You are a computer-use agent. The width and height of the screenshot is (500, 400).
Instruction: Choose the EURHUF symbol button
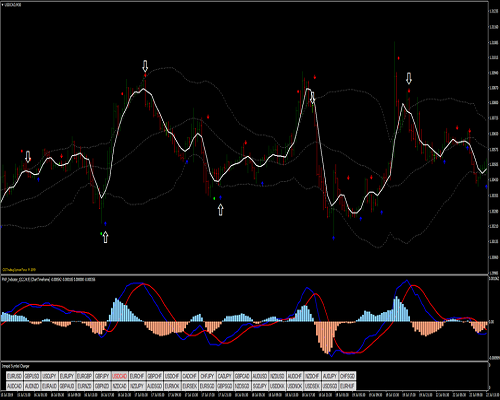[347, 386]
